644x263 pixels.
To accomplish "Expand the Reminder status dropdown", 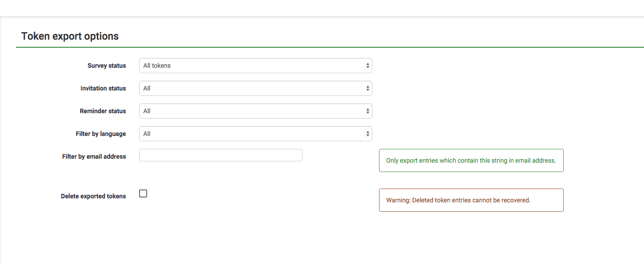I will [x=255, y=111].
